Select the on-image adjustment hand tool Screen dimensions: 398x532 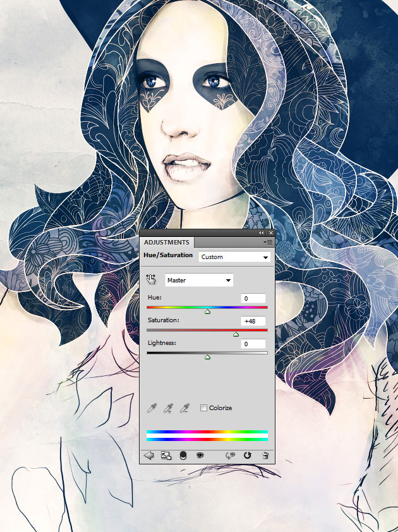point(151,279)
